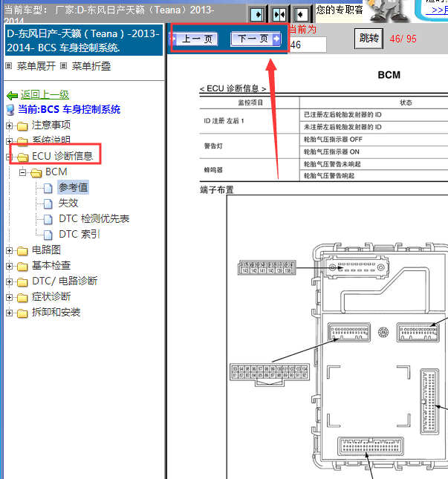
Task: Select the BCM tree label
Action: click(56, 172)
